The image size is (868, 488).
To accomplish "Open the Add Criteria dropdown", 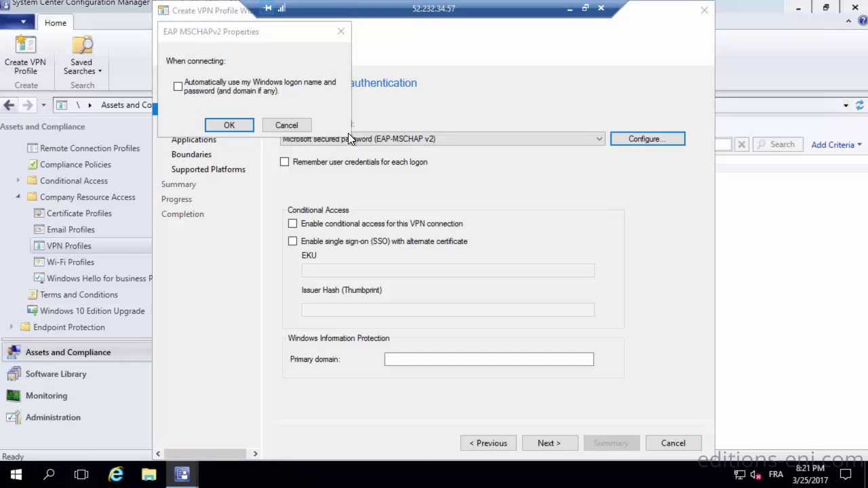I will pos(836,144).
